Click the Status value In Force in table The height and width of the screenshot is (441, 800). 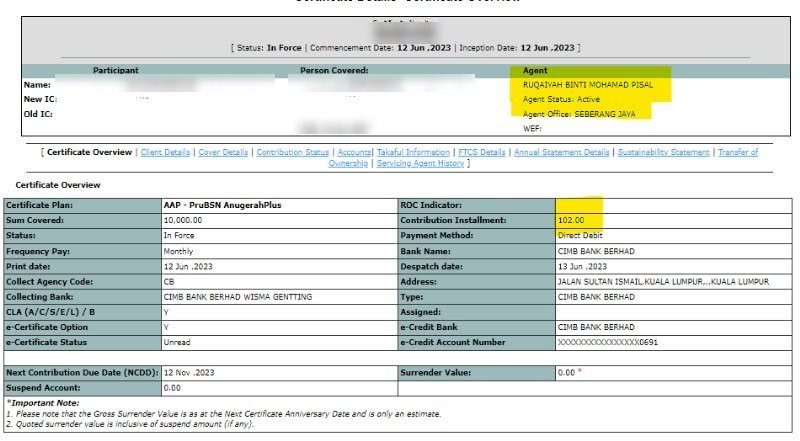click(x=179, y=235)
